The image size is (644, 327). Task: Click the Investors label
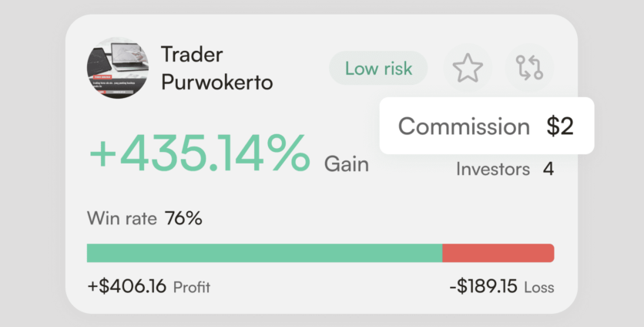point(493,169)
